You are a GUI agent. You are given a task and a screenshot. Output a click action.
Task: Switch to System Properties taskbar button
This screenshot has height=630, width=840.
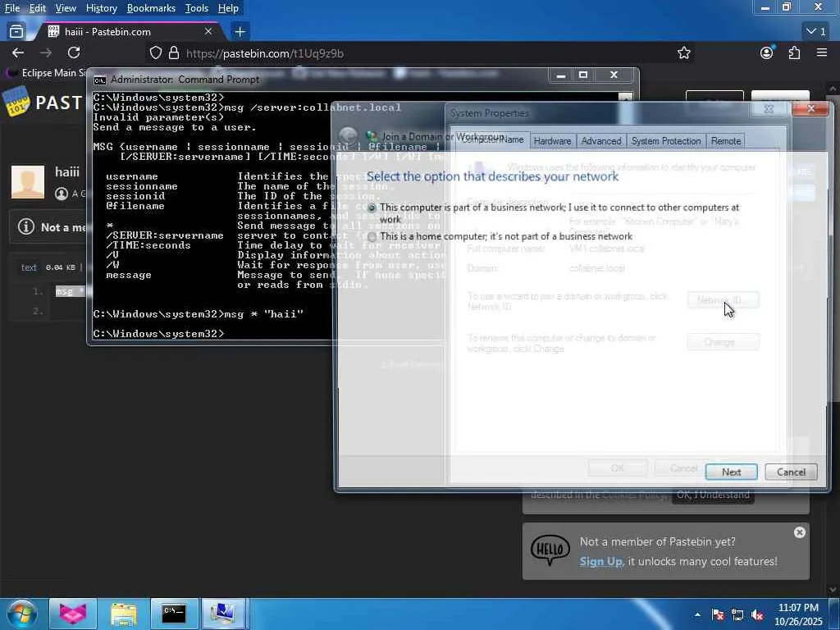(223, 614)
